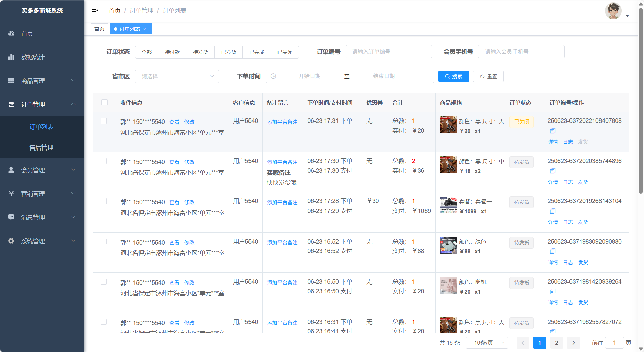
Task: Click into the 订单编号 input field
Action: click(x=388, y=52)
